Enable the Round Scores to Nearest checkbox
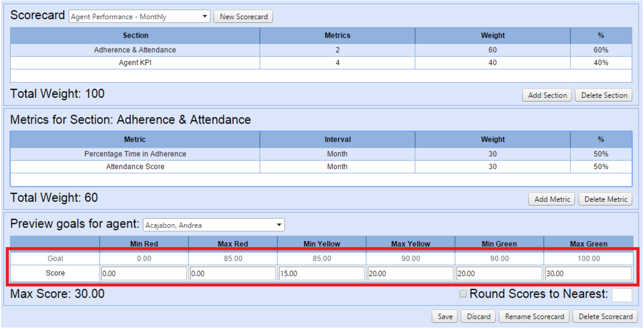The height and width of the screenshot is (329, 644). pos(463,294)
